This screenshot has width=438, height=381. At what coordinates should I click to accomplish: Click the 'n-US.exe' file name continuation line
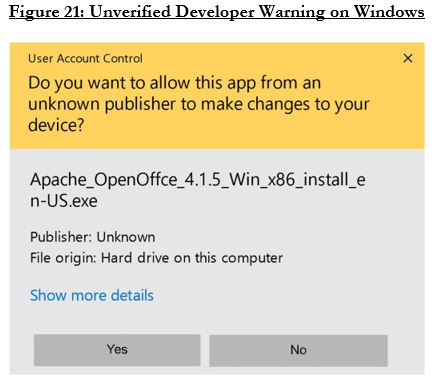tap(64, 201)
